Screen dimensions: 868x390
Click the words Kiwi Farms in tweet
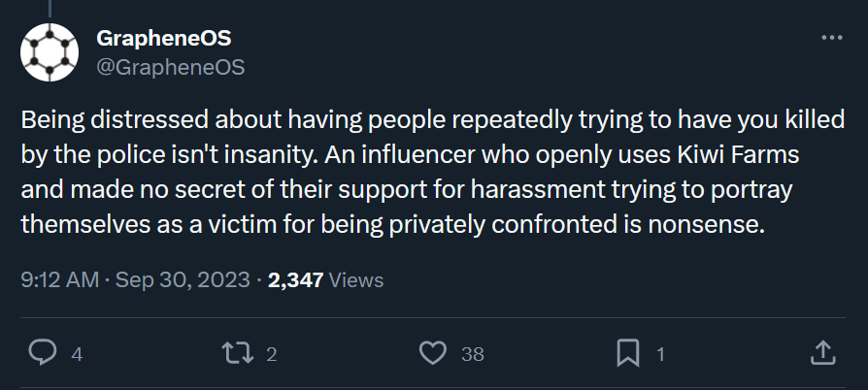[x=739, y=155]
